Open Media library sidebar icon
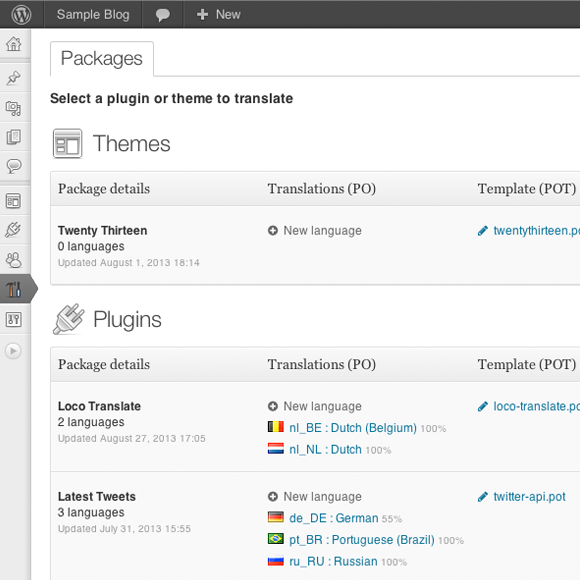 14,108
